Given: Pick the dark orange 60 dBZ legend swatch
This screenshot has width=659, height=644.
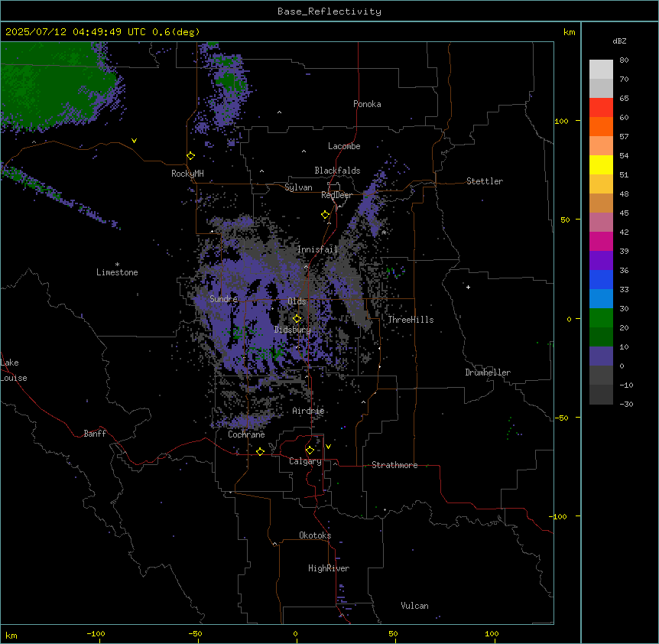Looking at the screenshot, I should [x=601, y=126].
